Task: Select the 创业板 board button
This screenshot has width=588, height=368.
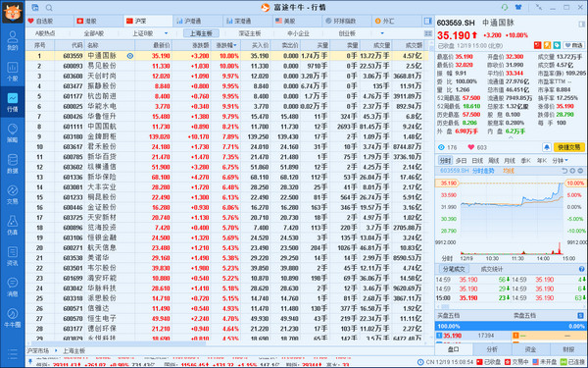Action: coord(347,33)
